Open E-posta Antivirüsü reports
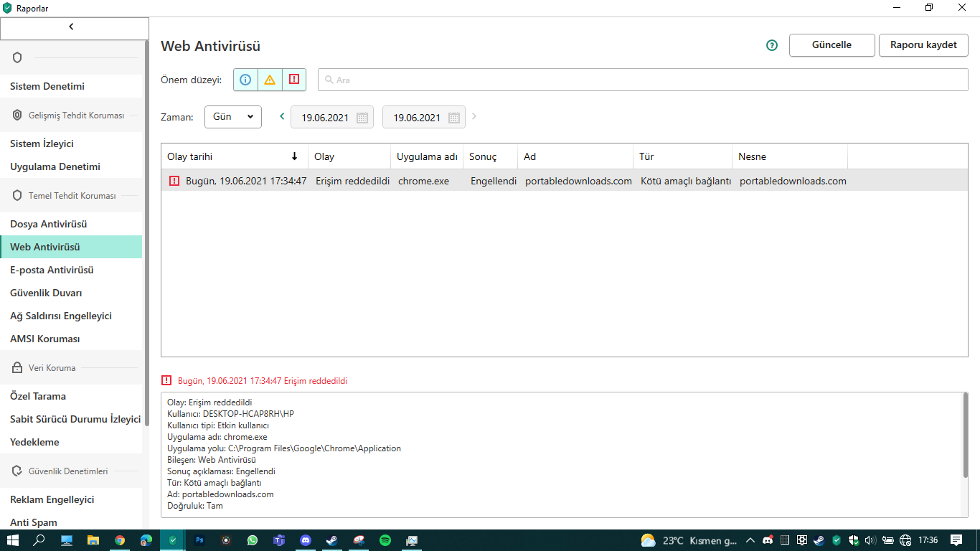The height and width of the screenshot is (551, 980). tap(71, 270)
